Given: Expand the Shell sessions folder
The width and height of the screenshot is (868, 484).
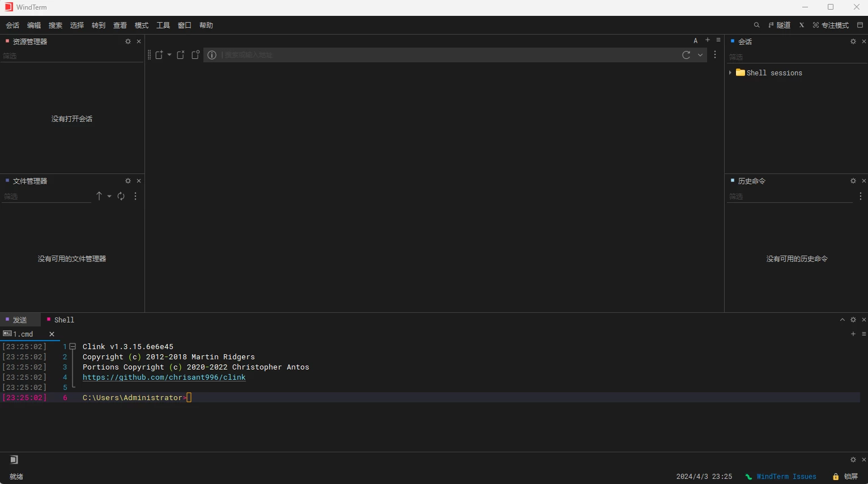Looking at the screenshot, I should [730, 73].
